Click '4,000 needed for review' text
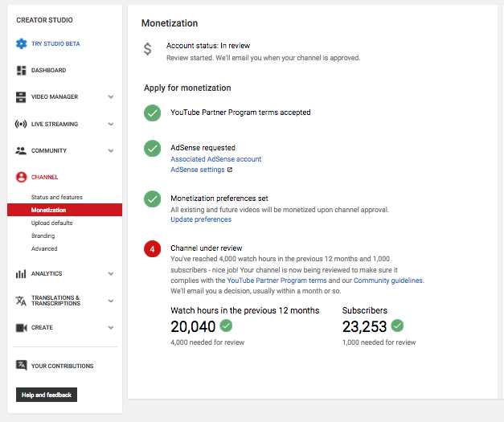504x422 pixels. (x=207, y=342)
